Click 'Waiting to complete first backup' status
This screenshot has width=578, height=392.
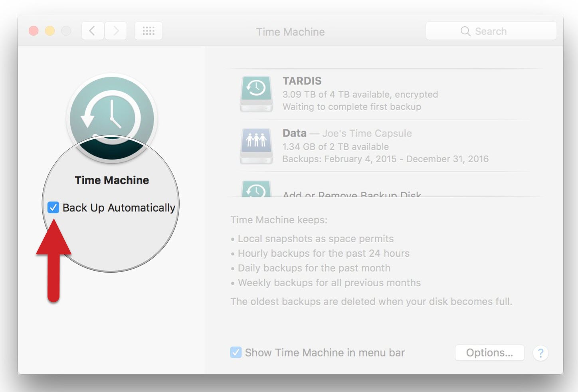click(x=352, y=107)
